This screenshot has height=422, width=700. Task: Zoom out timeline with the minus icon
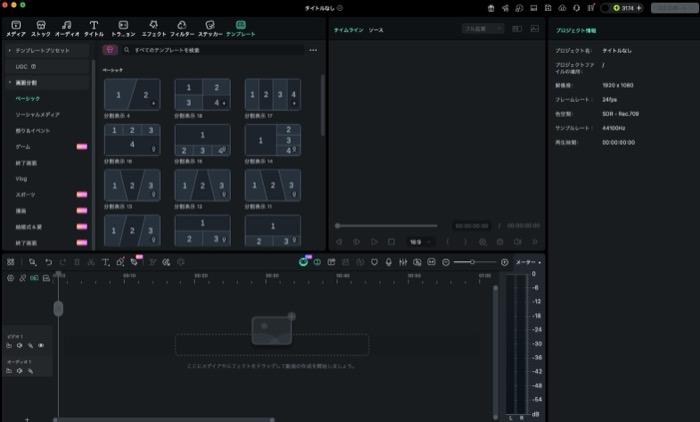[446, 262]
